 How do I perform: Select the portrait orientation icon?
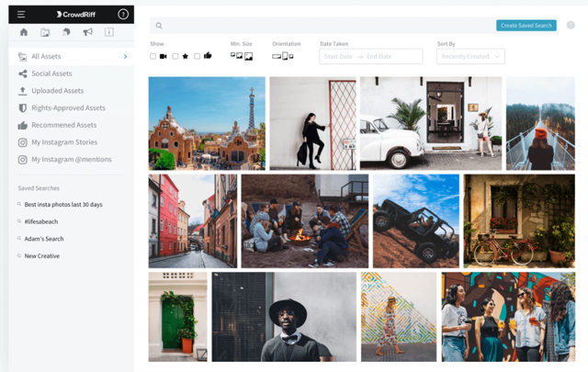point(285,56)
